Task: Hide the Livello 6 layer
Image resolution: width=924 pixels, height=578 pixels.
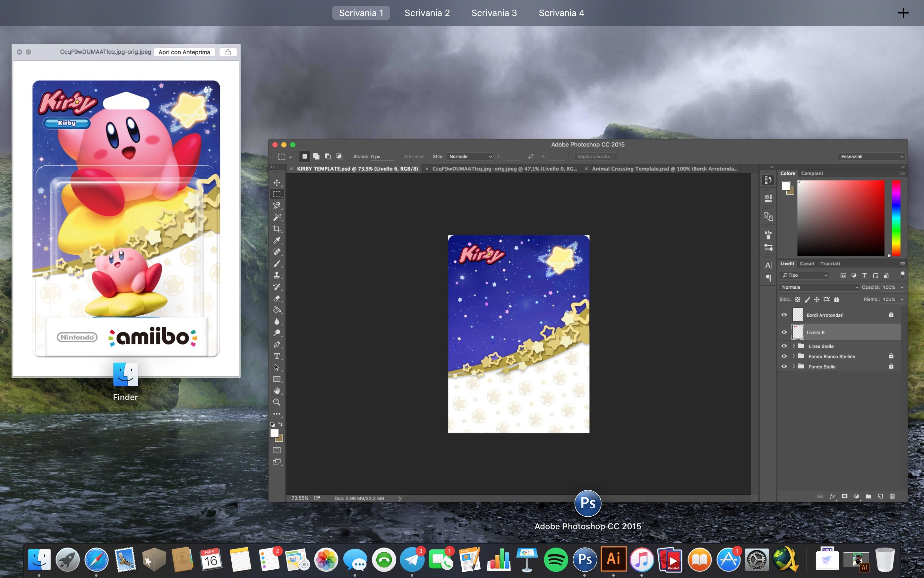Action: coord(784,332)
